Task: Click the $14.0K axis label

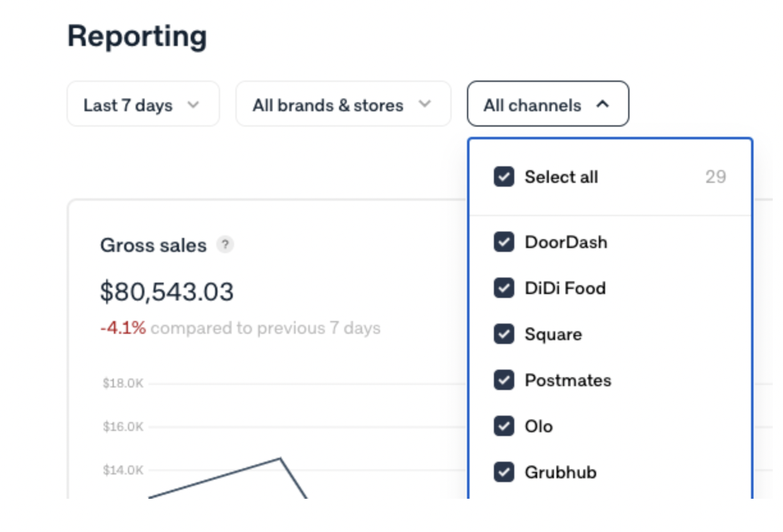Action: point(123,470)
